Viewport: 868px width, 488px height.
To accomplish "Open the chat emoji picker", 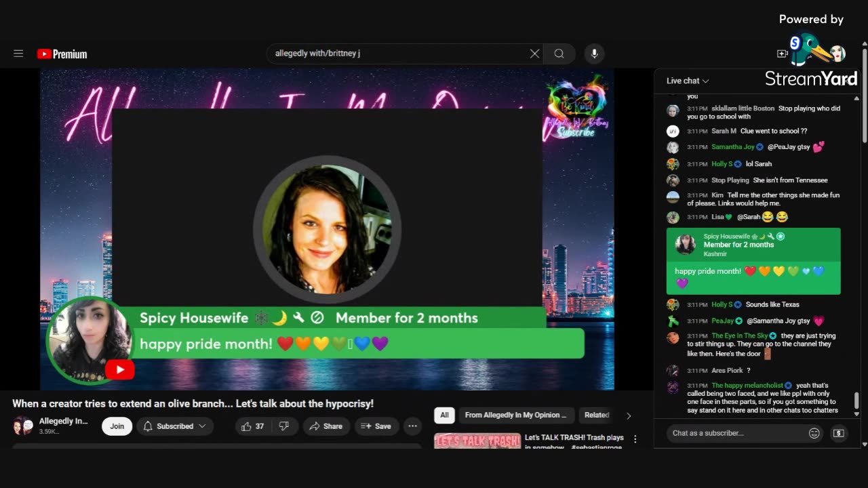I will pyautogui.click(x=814, y=433).
